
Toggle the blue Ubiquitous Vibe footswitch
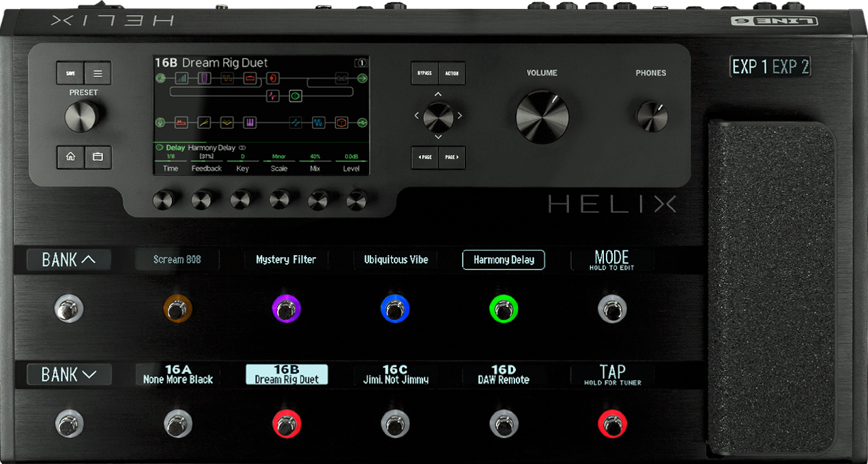395,309
